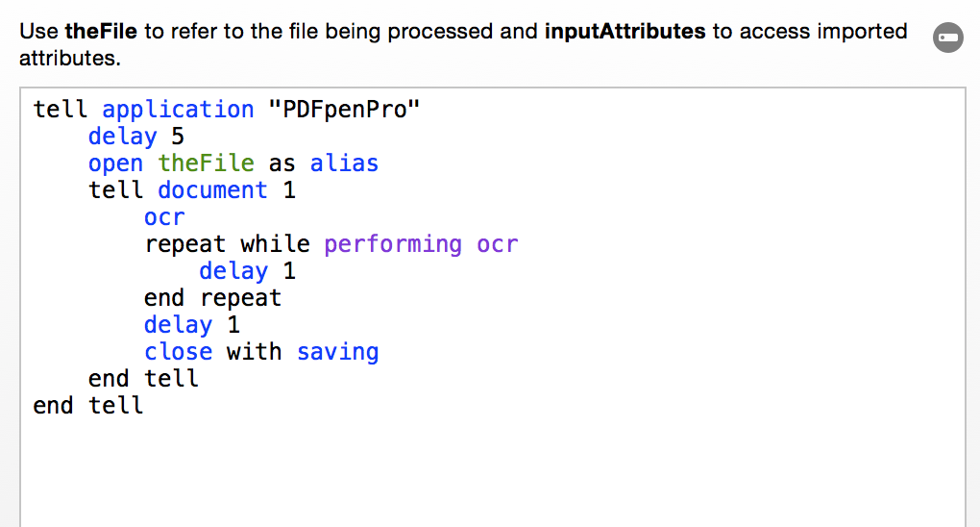Click the blue "application" keyword in script
Screen dimensions: 980x527
click(178, 111)
